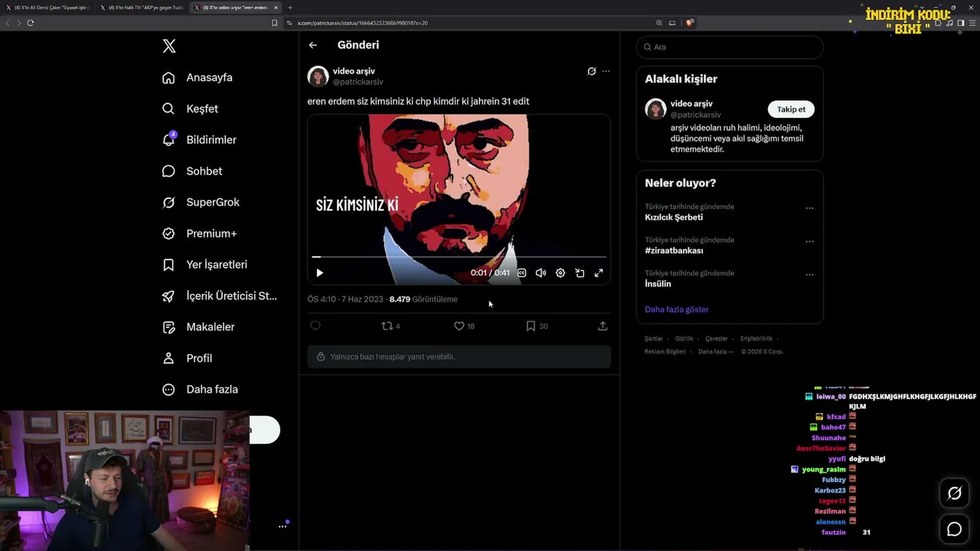Click Daha fazla göster under trends
Image resolution: width=980 pixels, height=551 pixels.
[677, 309]
